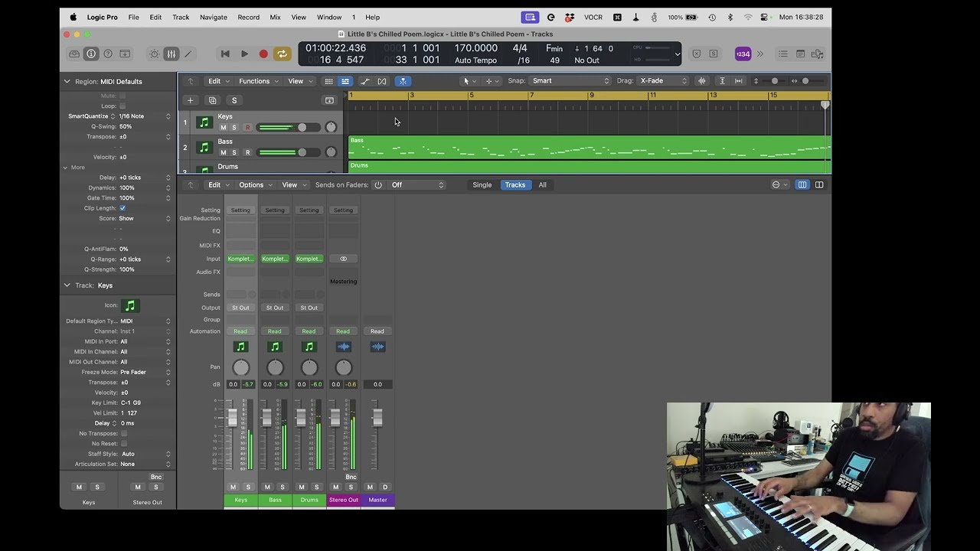This screenshot has height=551, width=980.
Task: Click the Bass track instrument icon in track list
Action: pos(204,147)
